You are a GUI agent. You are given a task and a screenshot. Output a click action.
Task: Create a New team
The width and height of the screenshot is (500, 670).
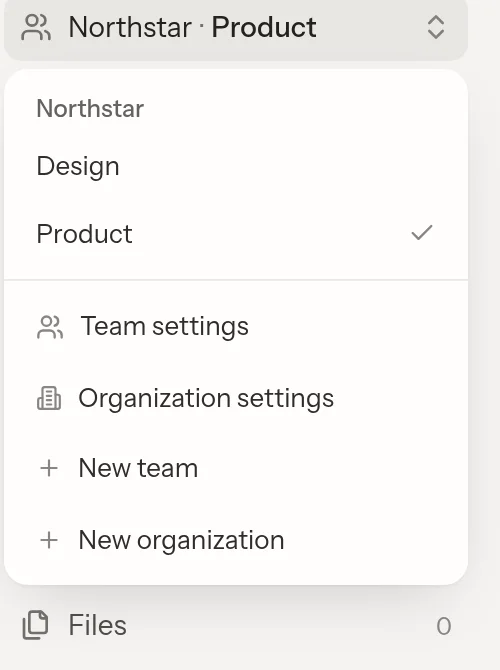click(236, 468)
